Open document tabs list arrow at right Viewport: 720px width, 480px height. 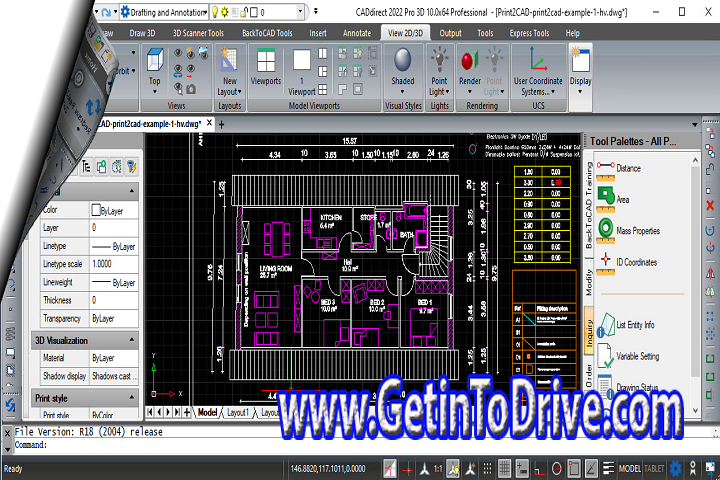694,125
